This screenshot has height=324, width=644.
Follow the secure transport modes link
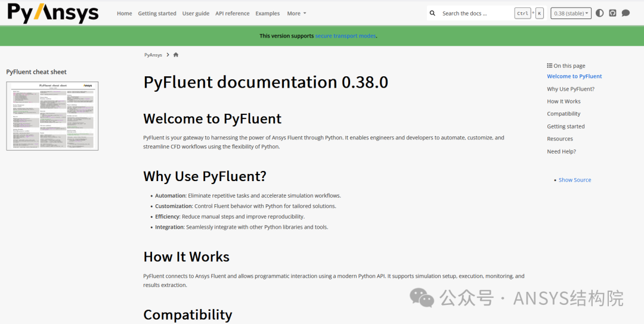pyautogui.click(x=345, y=36)
